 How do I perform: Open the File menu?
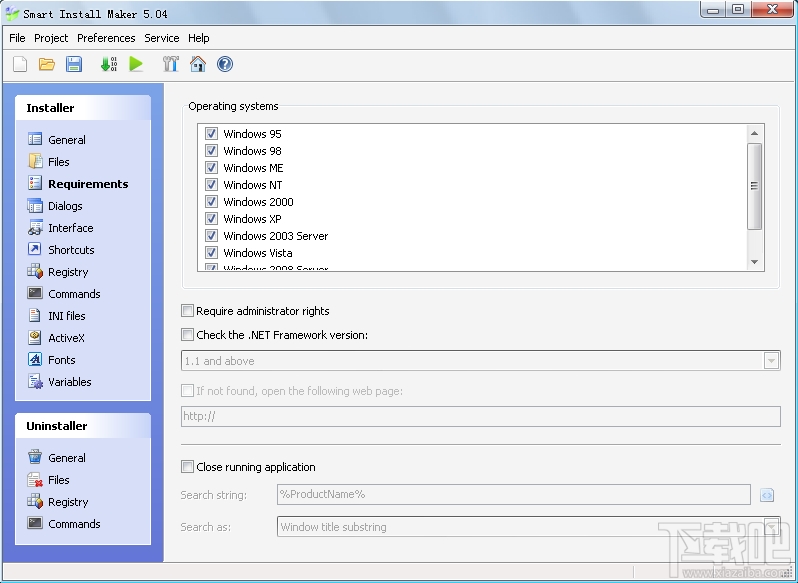17,38
